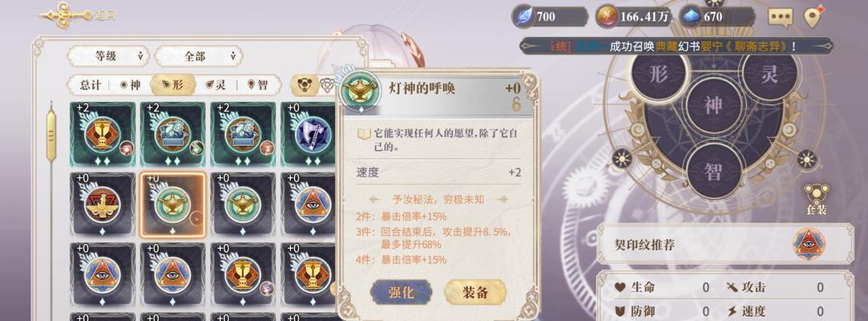This screenshot has width=868, height=321.
Task: Switch to the 神 tab
Action: [x=131, y=85]
